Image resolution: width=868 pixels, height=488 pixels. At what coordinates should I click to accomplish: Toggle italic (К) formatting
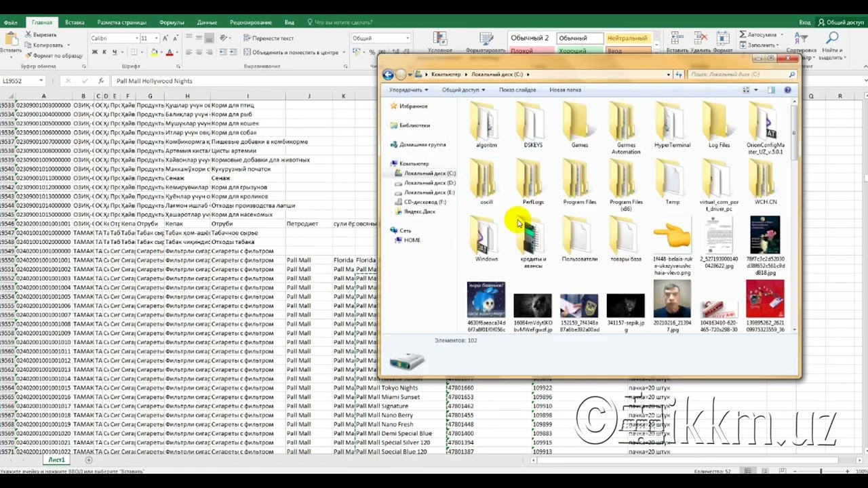click(x=104, y=52)
